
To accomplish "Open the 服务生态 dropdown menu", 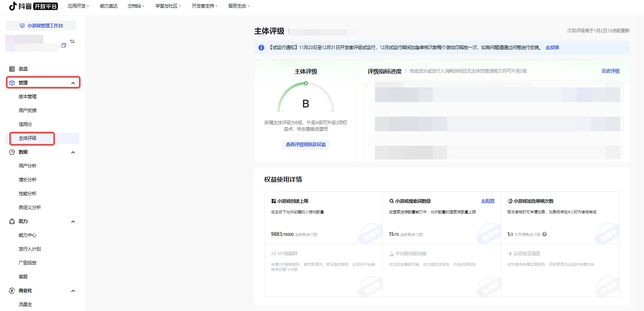I will pyautogui.click(x=239, y=6).
